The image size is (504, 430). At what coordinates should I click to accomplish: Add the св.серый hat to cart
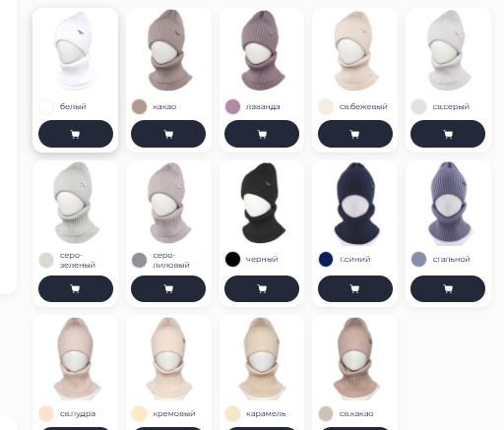[x=448, y=134]
